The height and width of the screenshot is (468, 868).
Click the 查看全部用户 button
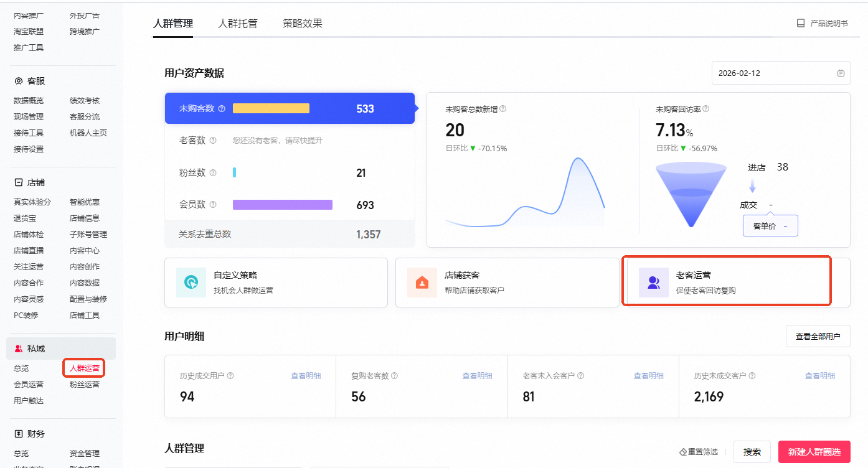pyautogui.click(x=818, y=337)
